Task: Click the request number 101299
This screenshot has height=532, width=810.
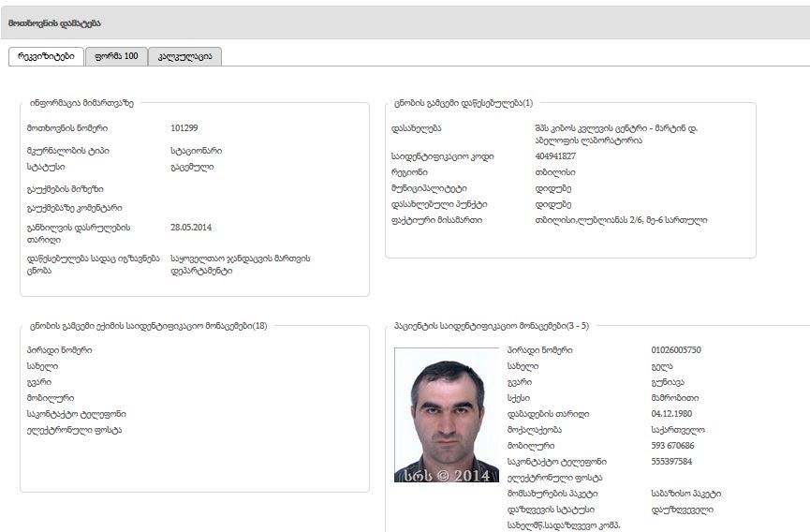Action: coord(184,128)
